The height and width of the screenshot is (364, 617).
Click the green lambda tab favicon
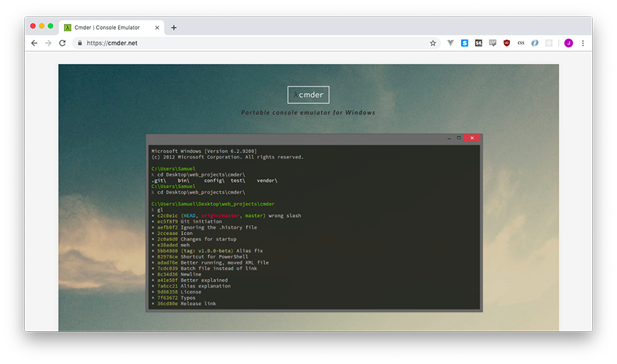point(68,28)
